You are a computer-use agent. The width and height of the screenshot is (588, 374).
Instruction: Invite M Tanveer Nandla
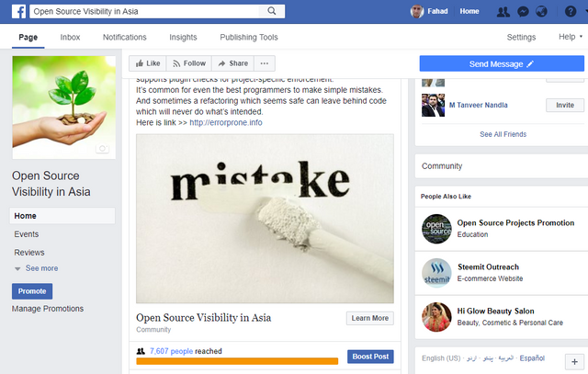565,105
